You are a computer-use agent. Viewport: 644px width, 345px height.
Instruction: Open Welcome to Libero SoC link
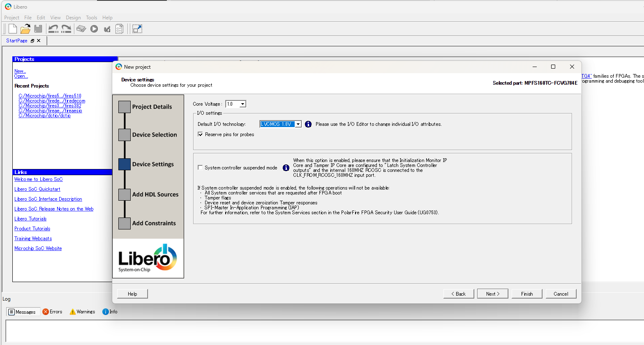click(x=39, y=179)
